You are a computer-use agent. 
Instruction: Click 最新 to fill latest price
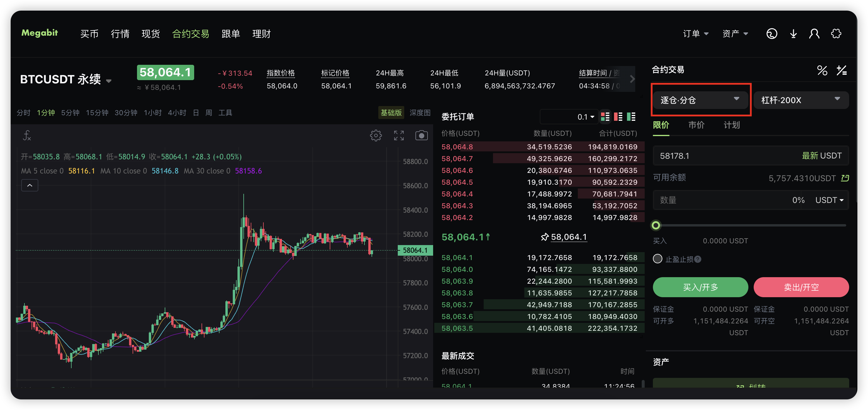pyautogui.click(x=810, y=156)
